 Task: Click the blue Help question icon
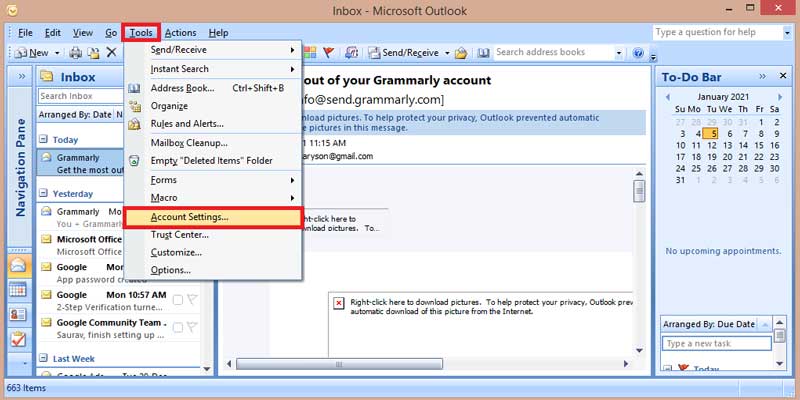click(638, 52)
